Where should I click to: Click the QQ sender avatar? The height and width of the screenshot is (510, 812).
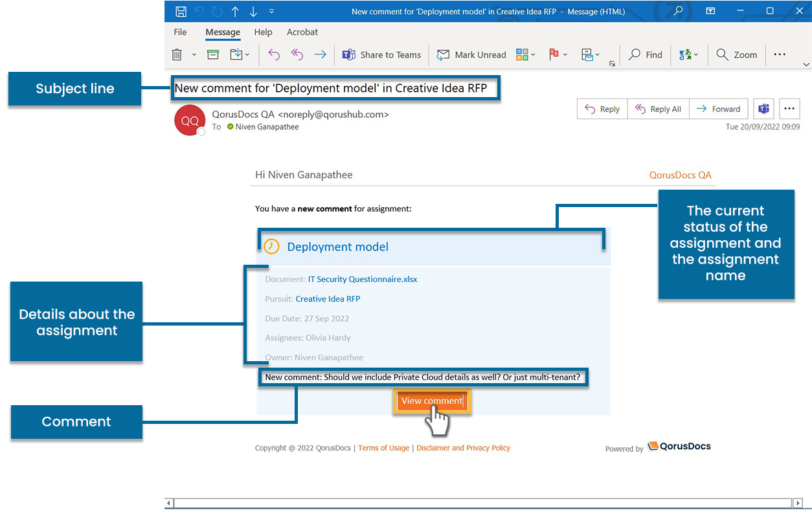[190, 120]
